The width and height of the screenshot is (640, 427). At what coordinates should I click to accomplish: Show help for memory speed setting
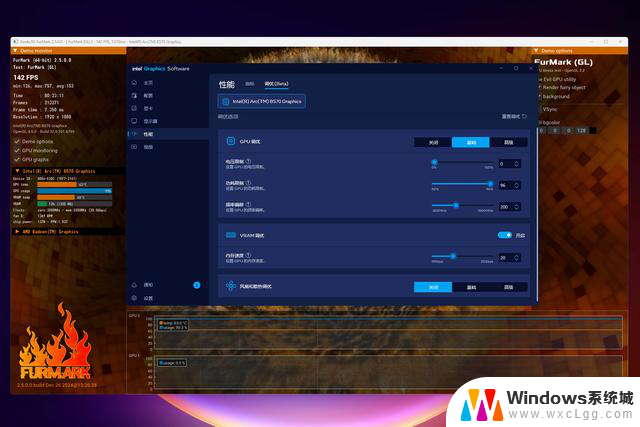[248, 255]
